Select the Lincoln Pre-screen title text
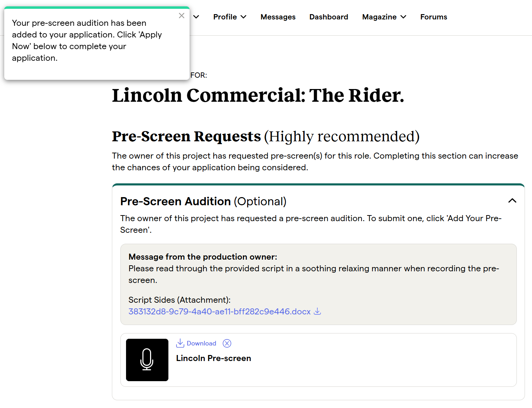This screenshot has height=408, width=532. coord(214,358)
